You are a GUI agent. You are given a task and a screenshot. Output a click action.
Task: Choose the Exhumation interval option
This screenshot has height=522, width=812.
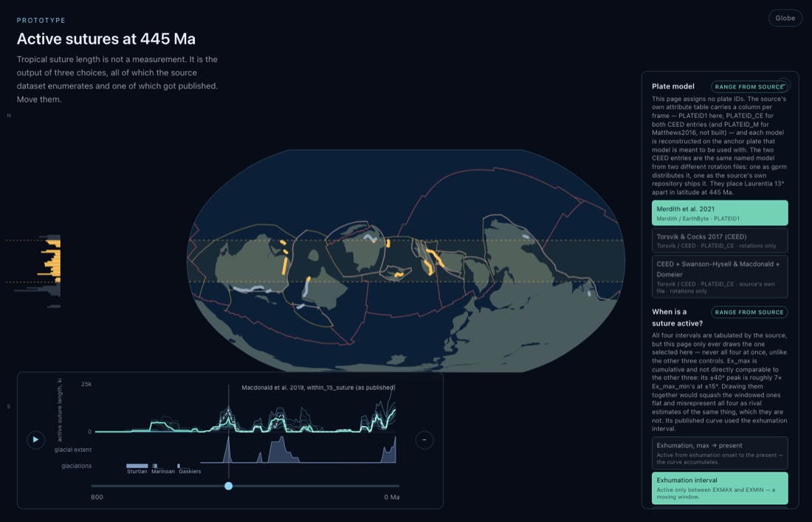coord(720,488)
